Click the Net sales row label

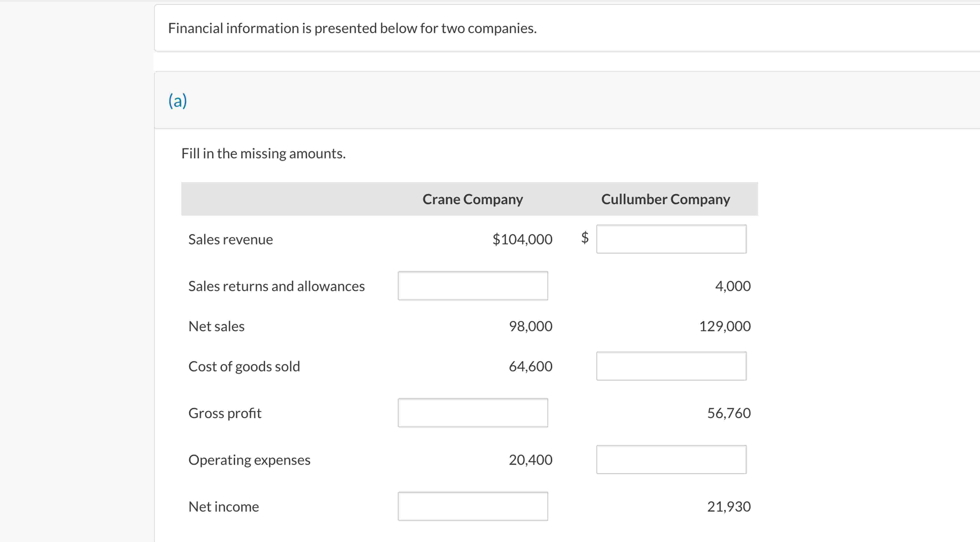click(217, 326)
